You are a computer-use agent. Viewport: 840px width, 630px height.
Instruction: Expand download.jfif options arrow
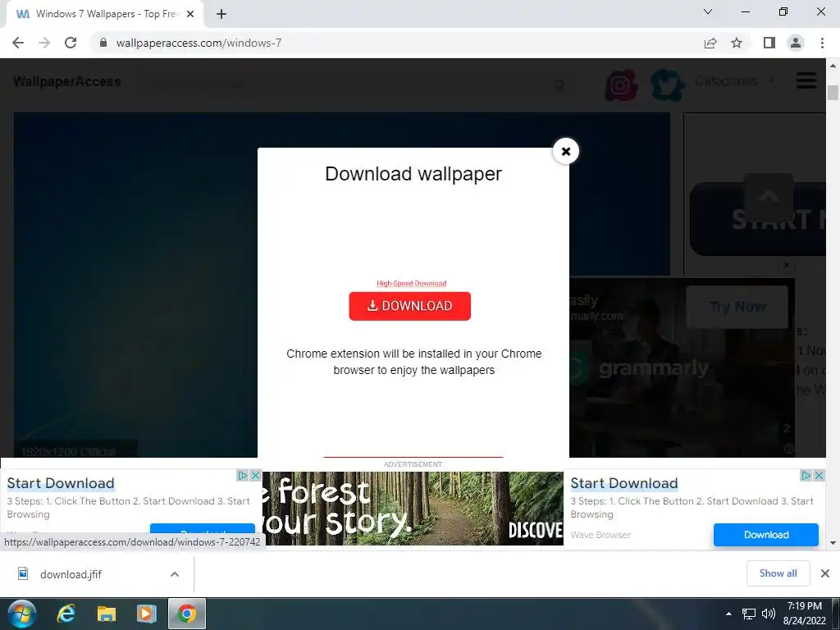tap(175, 574)
